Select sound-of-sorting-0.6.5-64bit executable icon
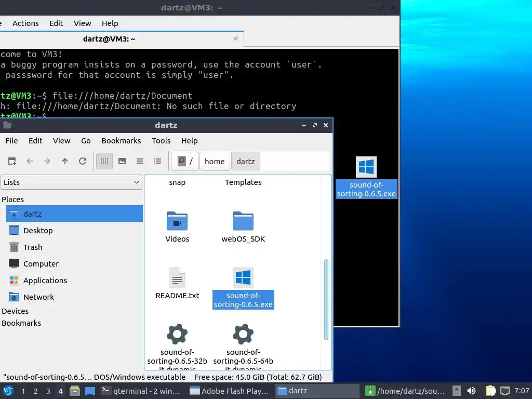The height and width of the screenshot is (399, 532). coord(243,334)
